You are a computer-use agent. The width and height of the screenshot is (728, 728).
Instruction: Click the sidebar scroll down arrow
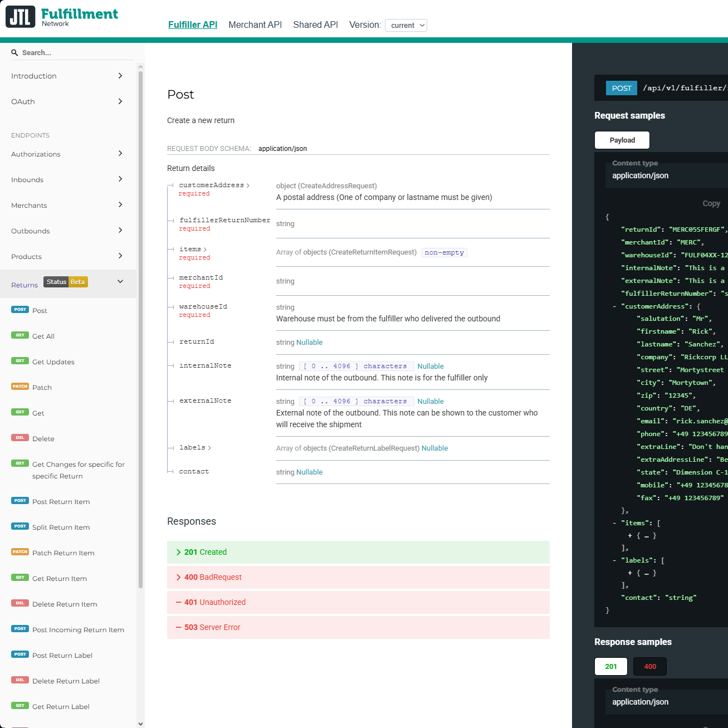140,724
